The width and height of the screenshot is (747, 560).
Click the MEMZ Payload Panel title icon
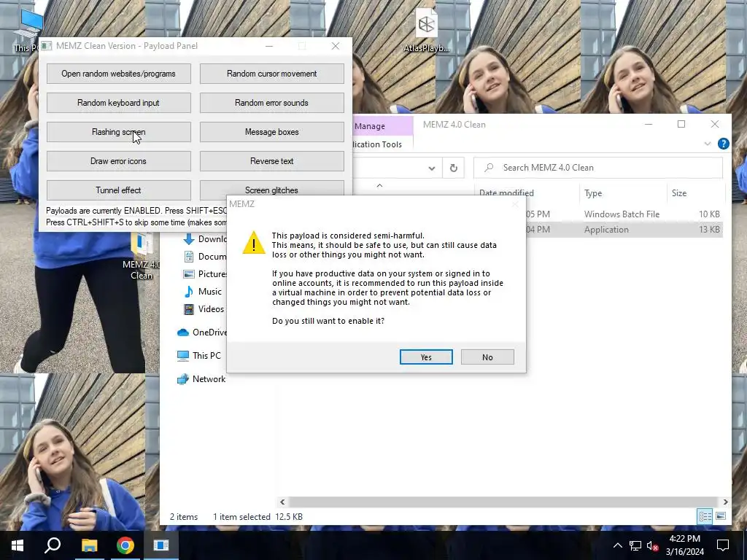click(x=46, y=46)
